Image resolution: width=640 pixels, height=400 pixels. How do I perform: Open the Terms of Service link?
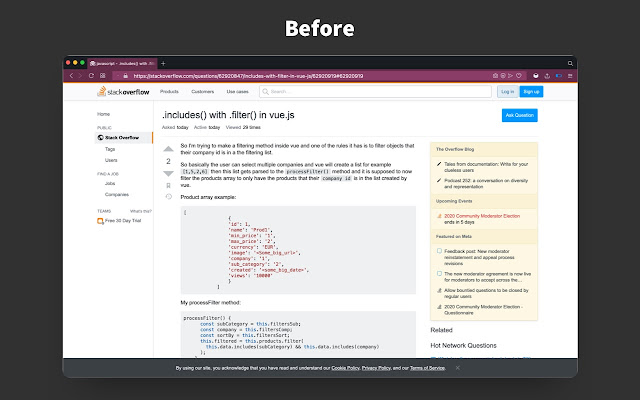pos(427,368)
